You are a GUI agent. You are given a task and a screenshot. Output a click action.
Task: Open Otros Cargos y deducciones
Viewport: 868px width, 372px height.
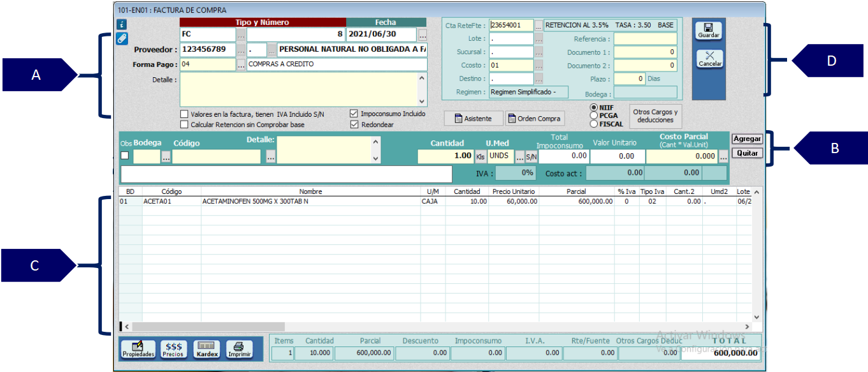[655, 116]
